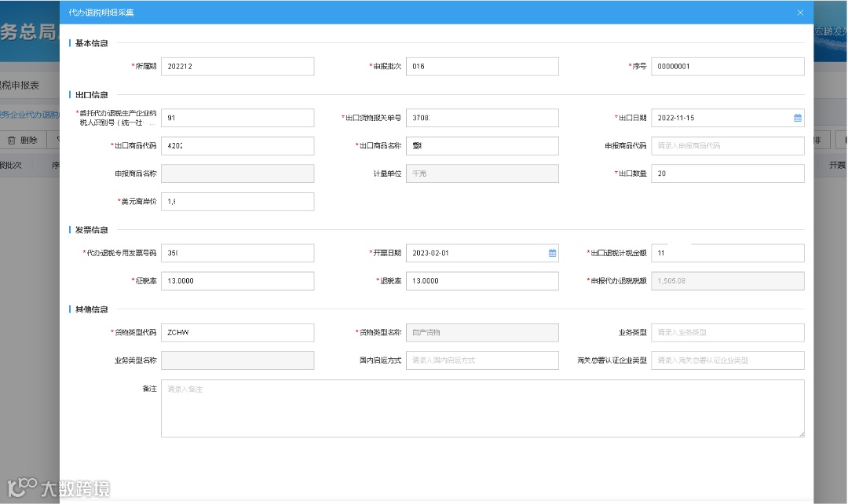Click the 发票信息 section heading
The height and width of the screenshot is (504, 848).
(x=91, y=230)
